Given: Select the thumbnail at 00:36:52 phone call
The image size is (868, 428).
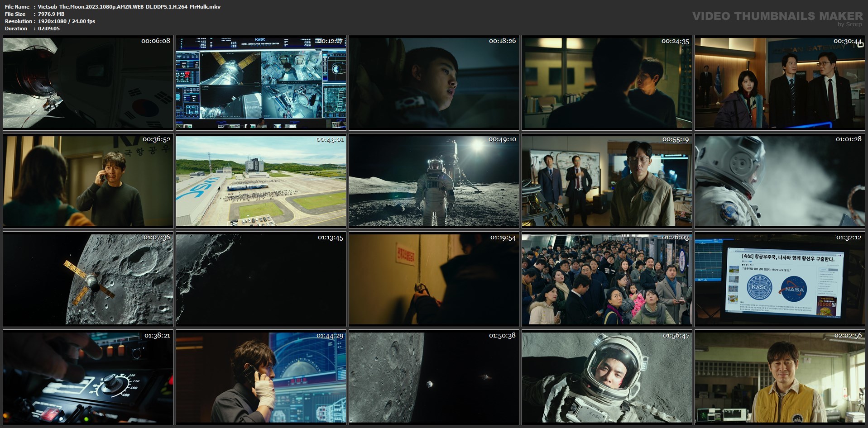Looking at the screenshot, I should [88, 181].
